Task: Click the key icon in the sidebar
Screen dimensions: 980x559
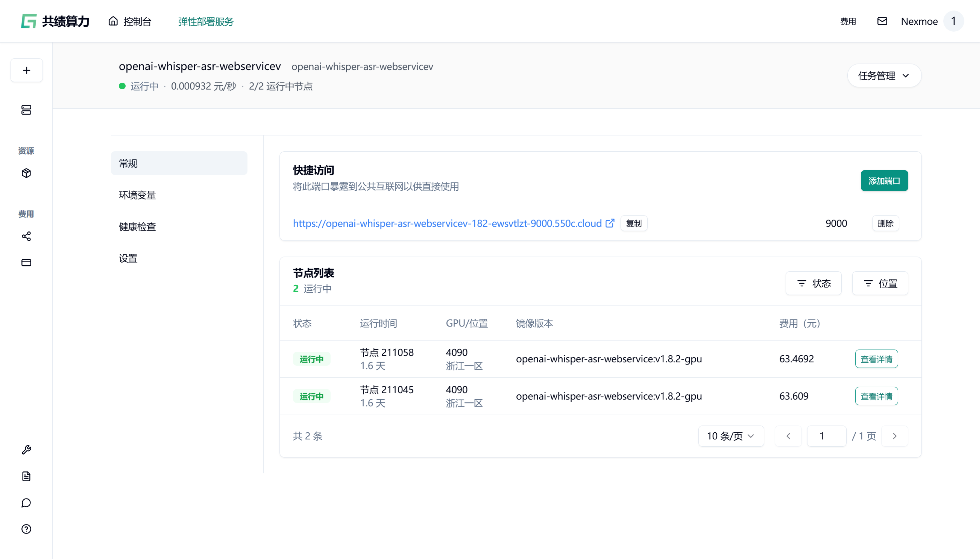Action: (26, 450)
